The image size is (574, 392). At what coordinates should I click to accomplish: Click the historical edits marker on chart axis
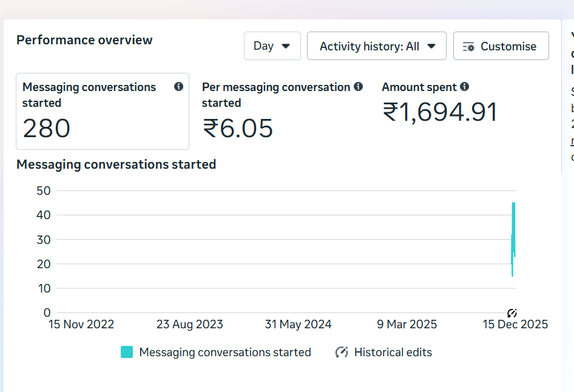coord(512,313)
